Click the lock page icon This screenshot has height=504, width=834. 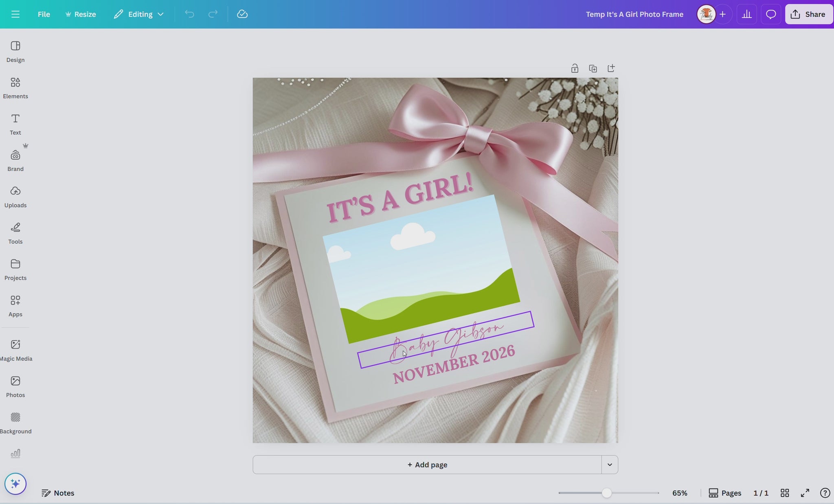click(x=575, y=68)
